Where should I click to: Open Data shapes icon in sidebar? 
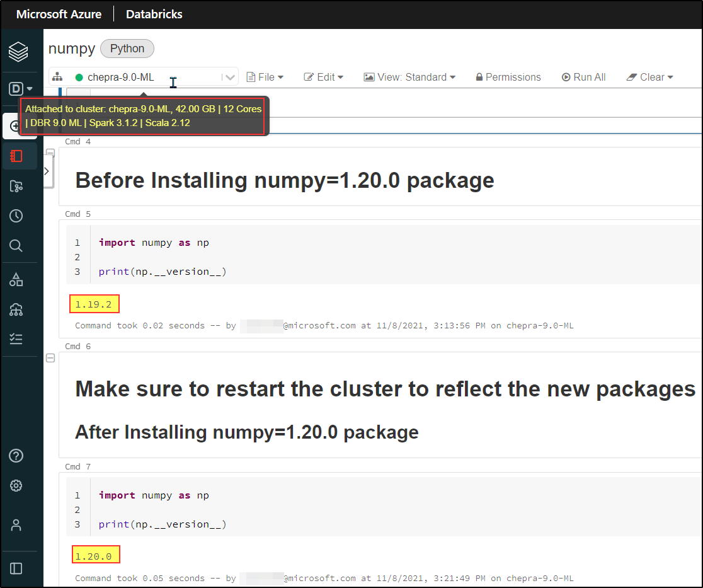pos(16,279)
